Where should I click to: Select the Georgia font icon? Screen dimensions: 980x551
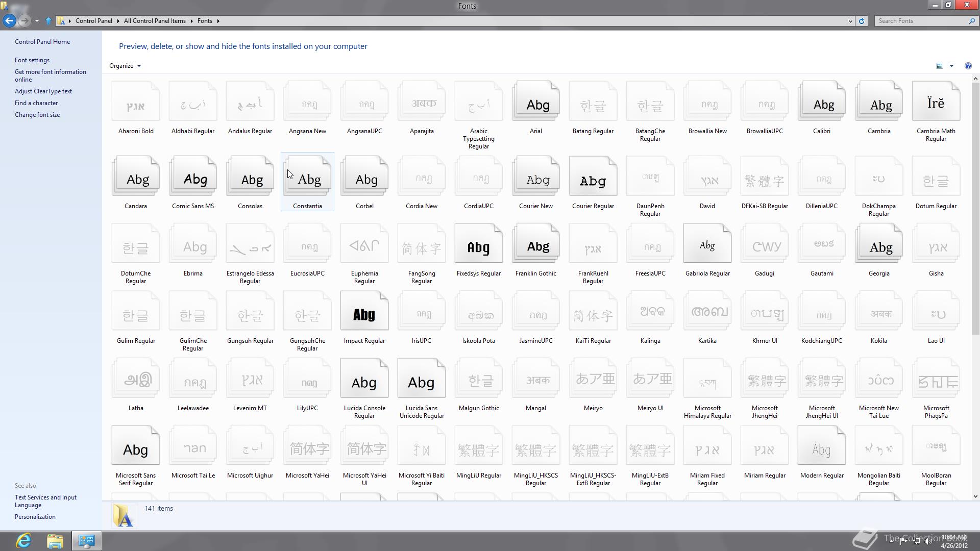pos(879,243)
